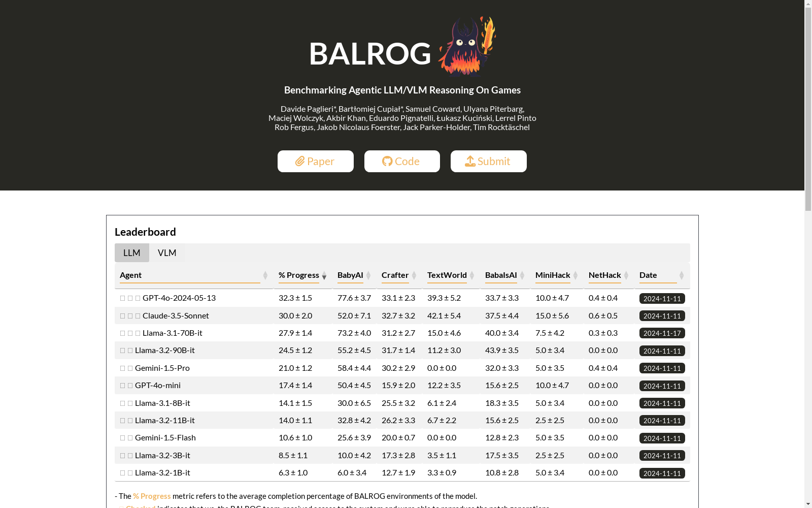Image resolution: width=812 pixels, height=508 pixels.
Task: Select the GPT-4o-2024-05-13 agent name
Action: [179, 298]
